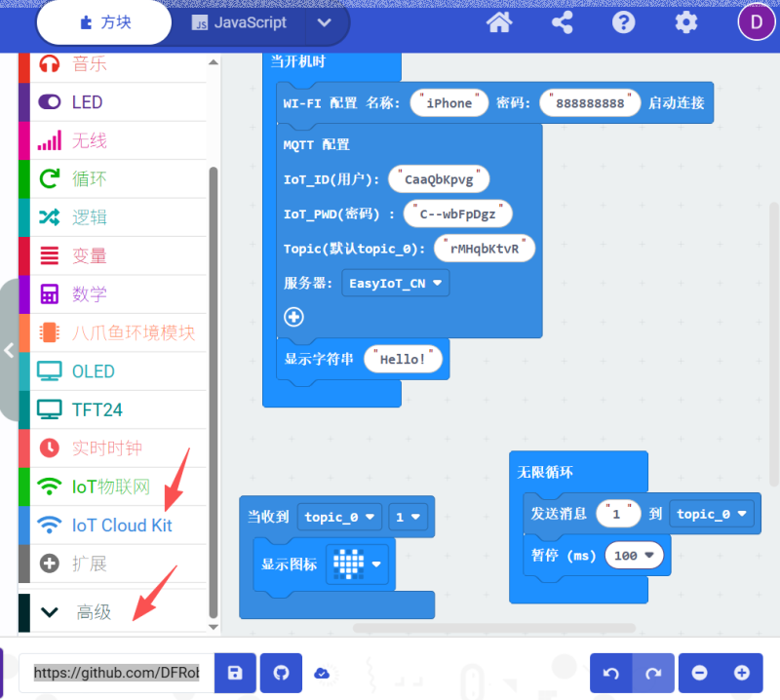
Task: Open the Share project icon
Action: (563, 22)
